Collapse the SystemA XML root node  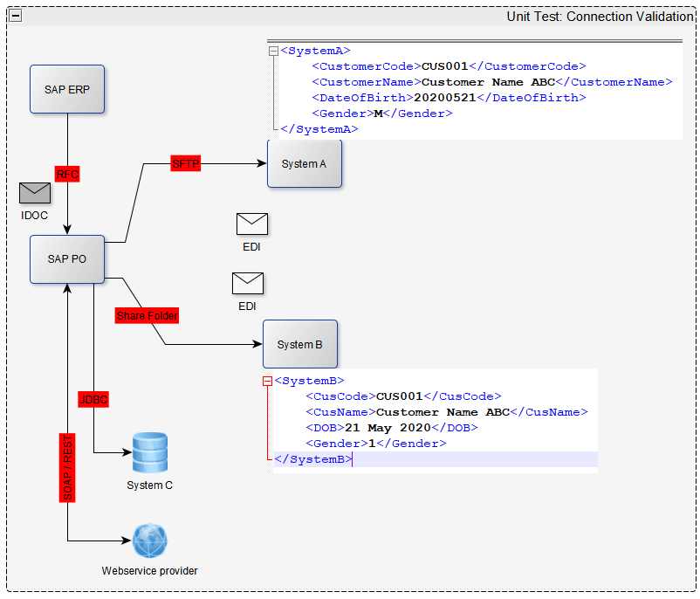tap(273, 52)
